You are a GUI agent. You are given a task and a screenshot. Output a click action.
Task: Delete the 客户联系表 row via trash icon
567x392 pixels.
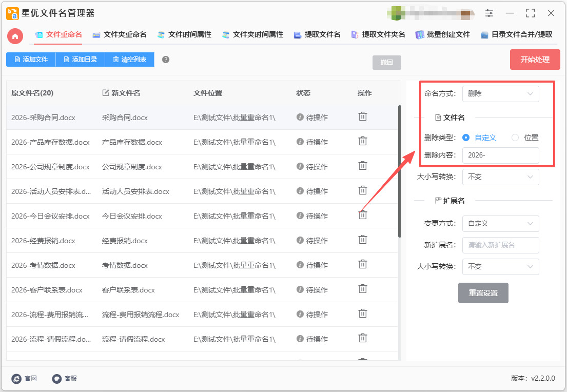(x=363, y=288)
